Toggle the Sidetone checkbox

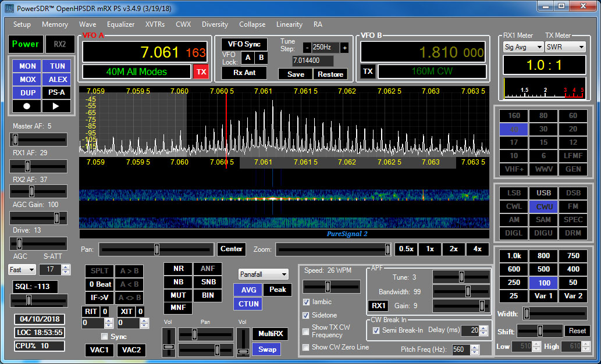306,315
